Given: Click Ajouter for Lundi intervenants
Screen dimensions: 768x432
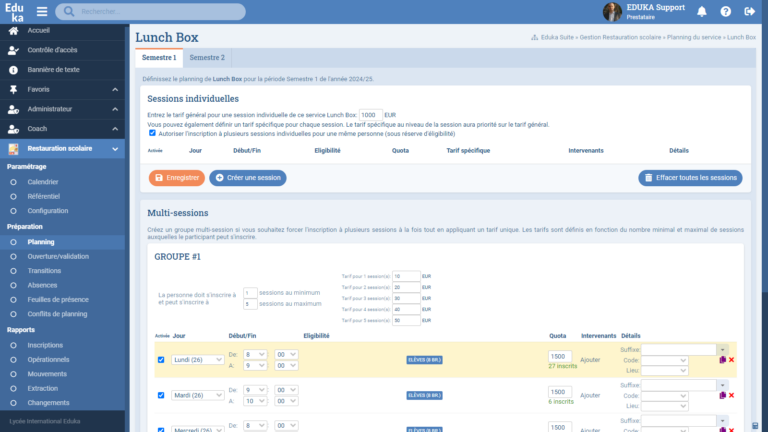Looking at the screenshot, I should [x=590, y=360].
